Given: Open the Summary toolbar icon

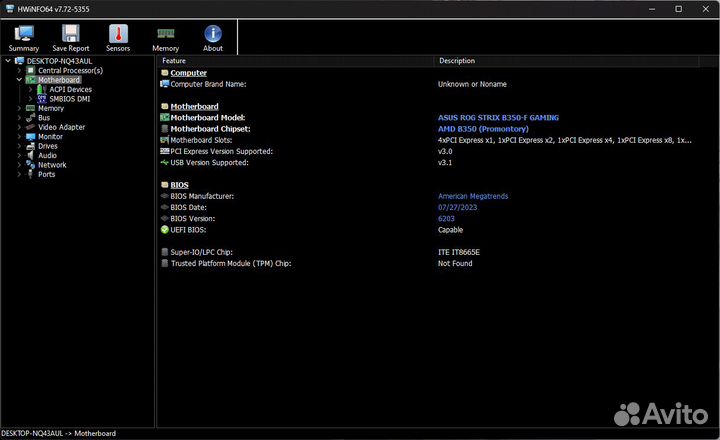Looking at the screenshot, I should pos(24,37).
